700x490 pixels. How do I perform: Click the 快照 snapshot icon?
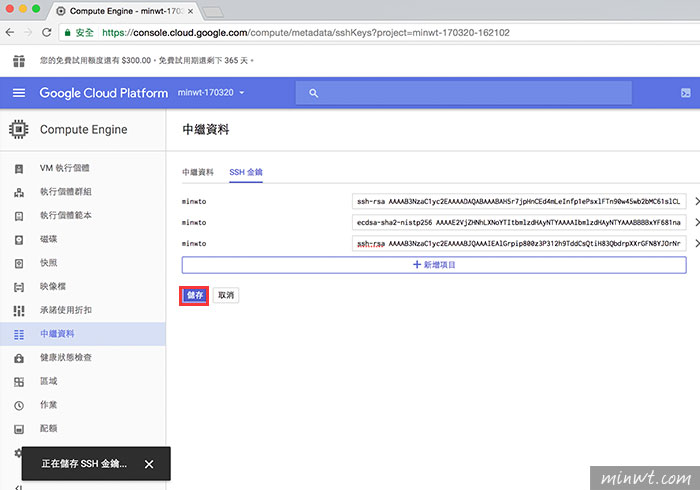click(x=19, y=263)
